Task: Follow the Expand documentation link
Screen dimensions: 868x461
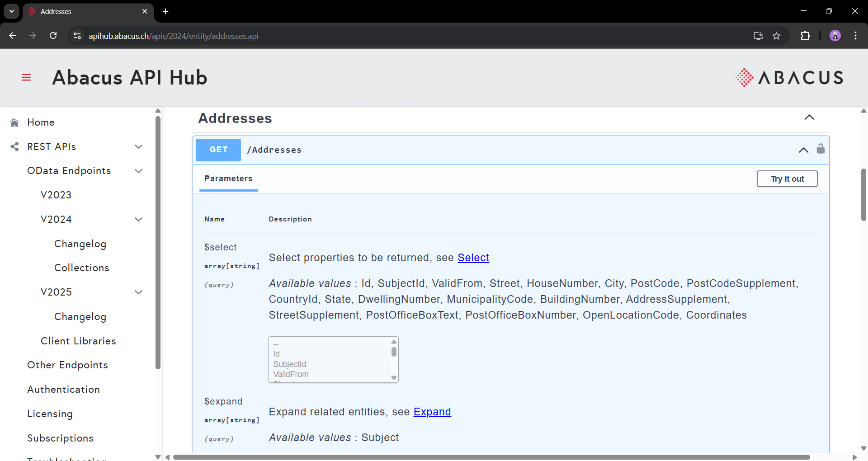Action: click(432, 412)
